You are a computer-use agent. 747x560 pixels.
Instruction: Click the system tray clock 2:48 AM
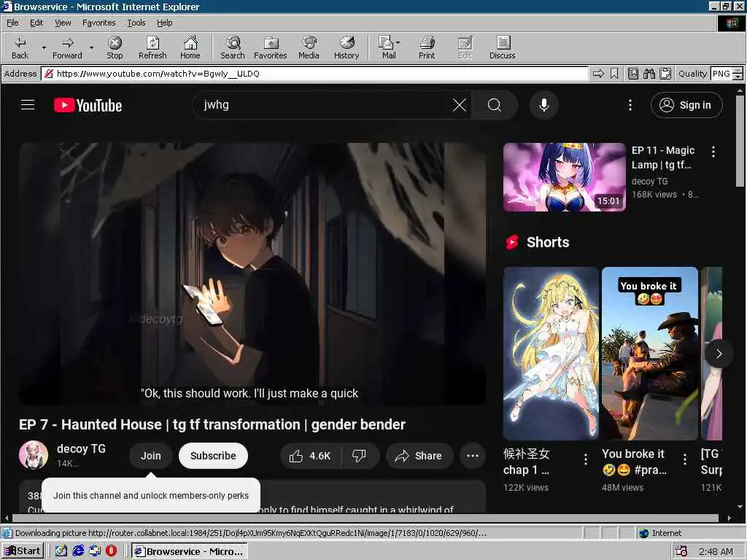click(716, 551)
